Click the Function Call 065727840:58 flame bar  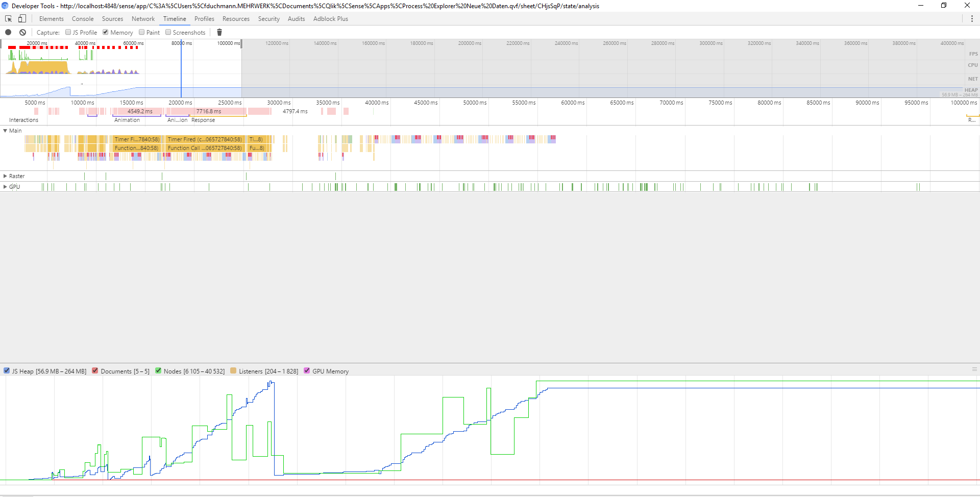[x=206, y=148]
